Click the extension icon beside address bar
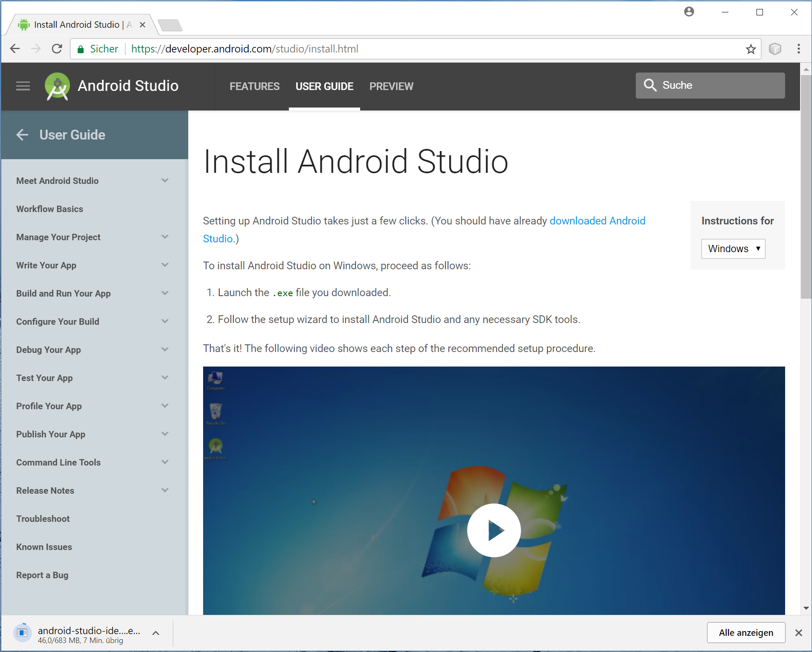This screenshot has width=812, height=652. (x=775, y=49)
